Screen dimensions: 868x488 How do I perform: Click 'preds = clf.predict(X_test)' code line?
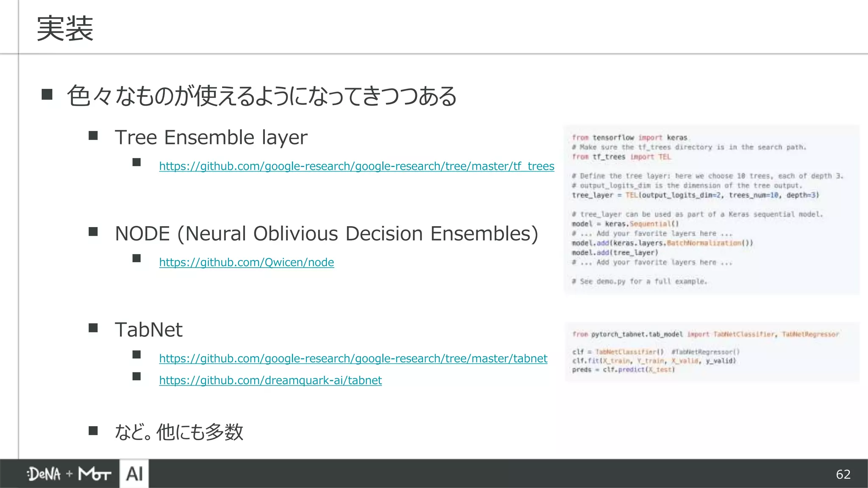pos(623,370)
